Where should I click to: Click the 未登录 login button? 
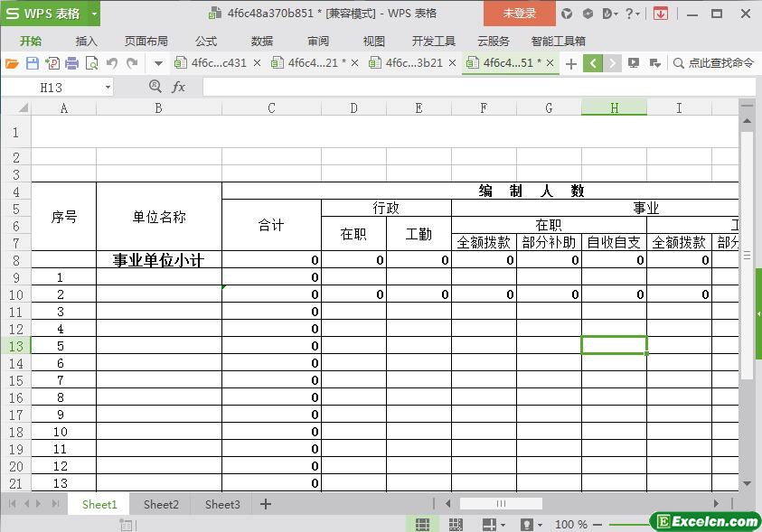519,14
